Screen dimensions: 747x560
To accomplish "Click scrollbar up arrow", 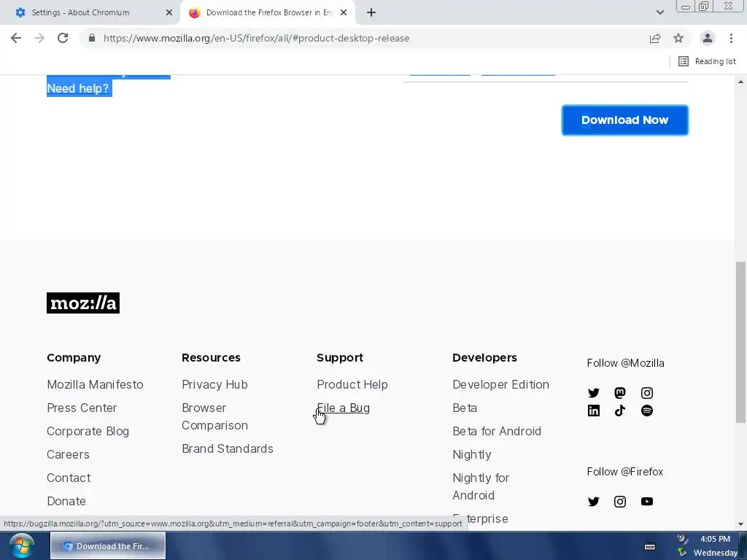I will [740, 82].
